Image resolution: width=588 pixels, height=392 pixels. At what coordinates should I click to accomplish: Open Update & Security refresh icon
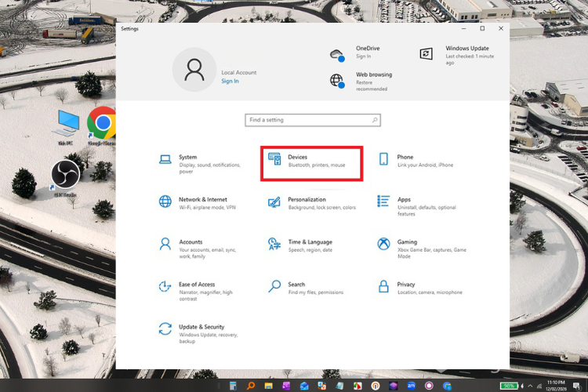(x=165, y=329)
